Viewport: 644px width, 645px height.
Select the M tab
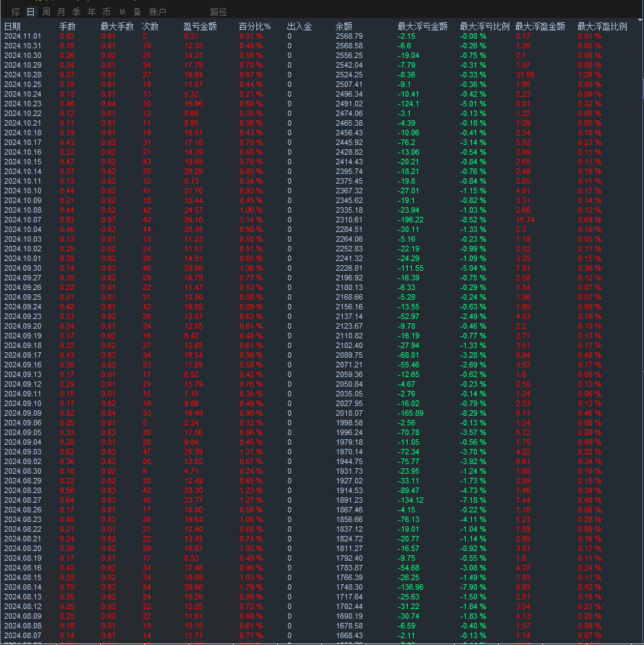coord(122,12)
